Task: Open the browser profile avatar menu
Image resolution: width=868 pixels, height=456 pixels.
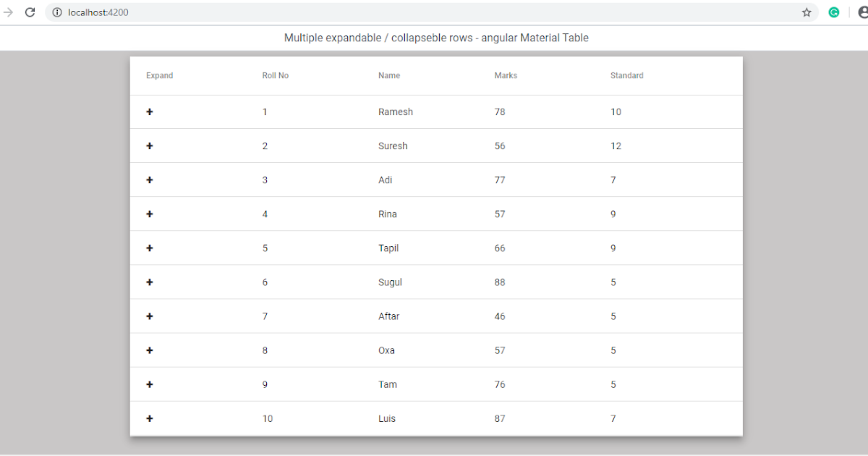Action: [x=862, y=12]
